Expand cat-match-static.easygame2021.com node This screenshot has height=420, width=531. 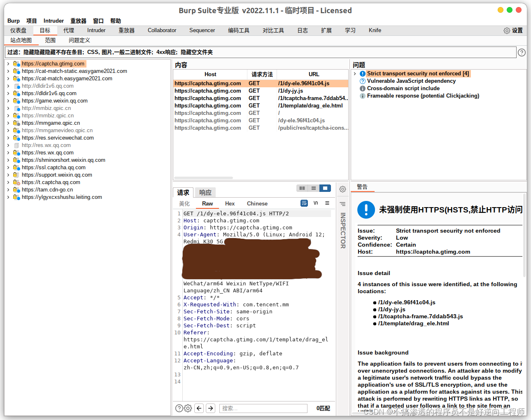point(8,71)
